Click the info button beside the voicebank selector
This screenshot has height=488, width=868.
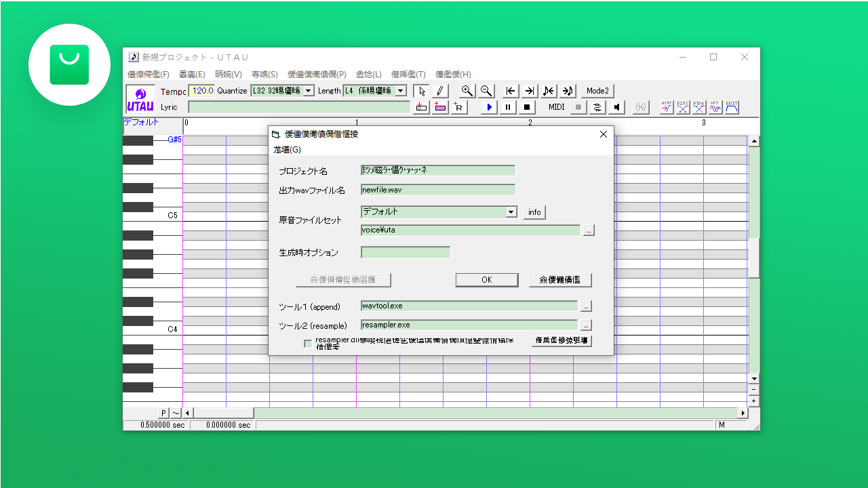click(x=534, y=211)
